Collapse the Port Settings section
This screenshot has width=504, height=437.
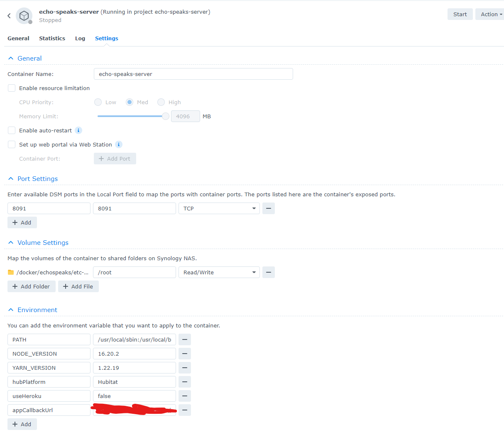[x=11, y=179]
